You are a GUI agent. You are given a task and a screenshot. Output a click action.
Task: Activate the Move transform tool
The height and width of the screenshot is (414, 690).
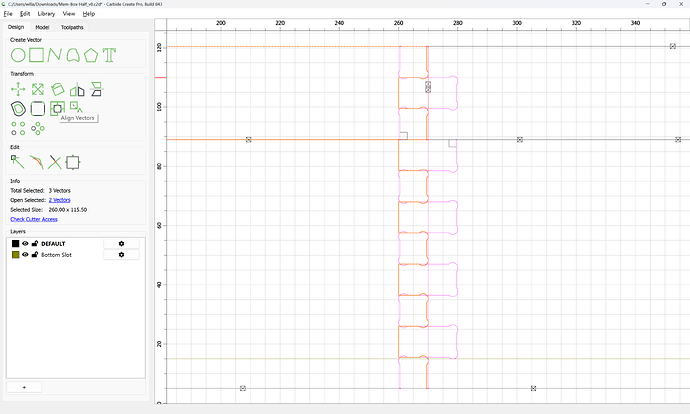pyautogui.click(x=18, y=89)
